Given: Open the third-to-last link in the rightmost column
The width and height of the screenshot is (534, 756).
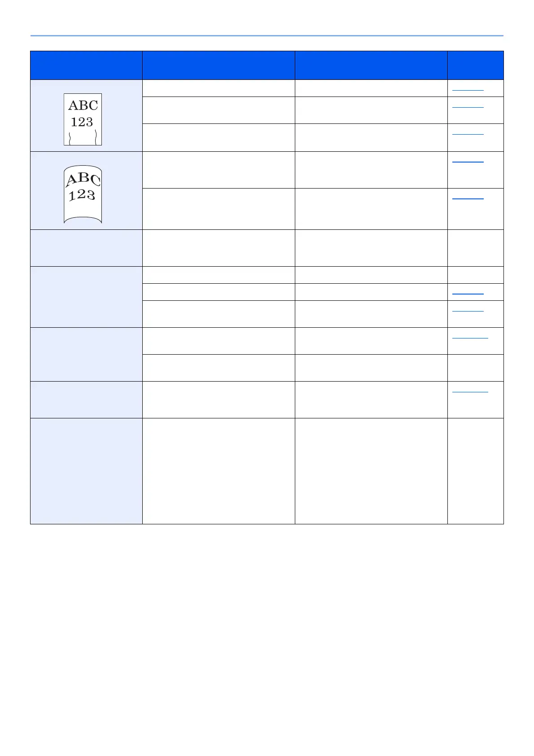Looking at the screenshot, I should pos(468,310).
